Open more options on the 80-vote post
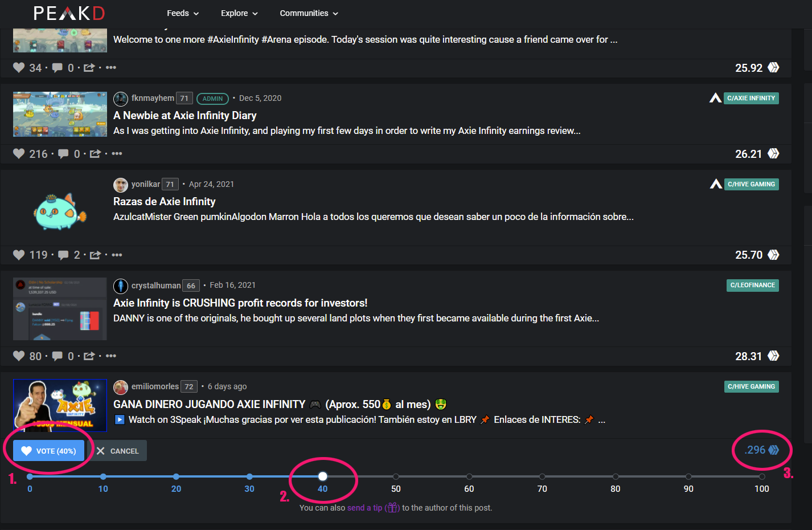812x530 pixels. [111, 356]
